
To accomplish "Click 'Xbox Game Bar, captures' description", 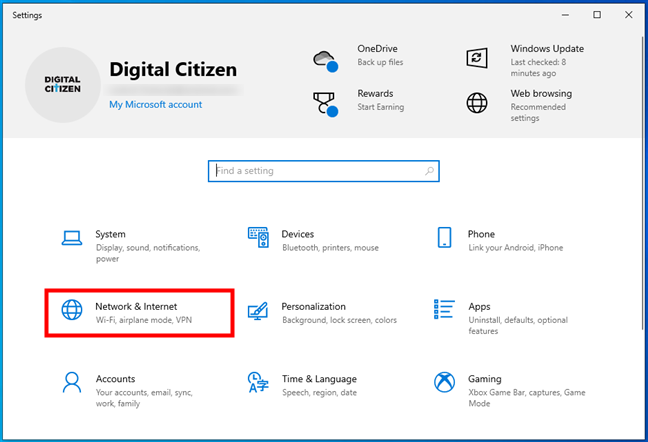I will pyautogui.click(x=526, y=398).
